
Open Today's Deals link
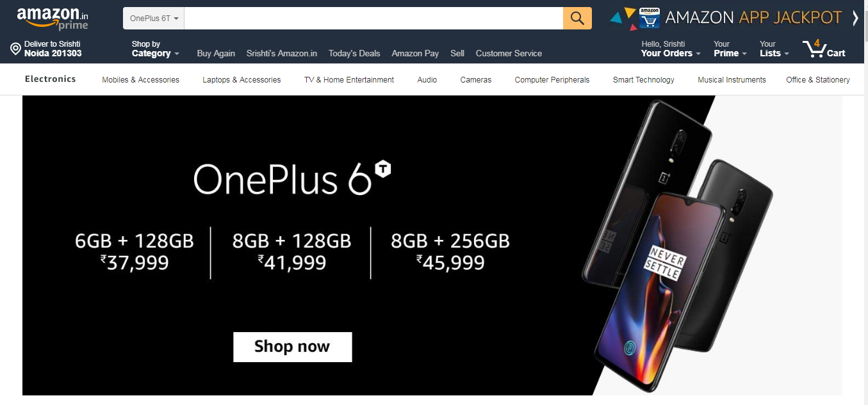pos(354,53)
